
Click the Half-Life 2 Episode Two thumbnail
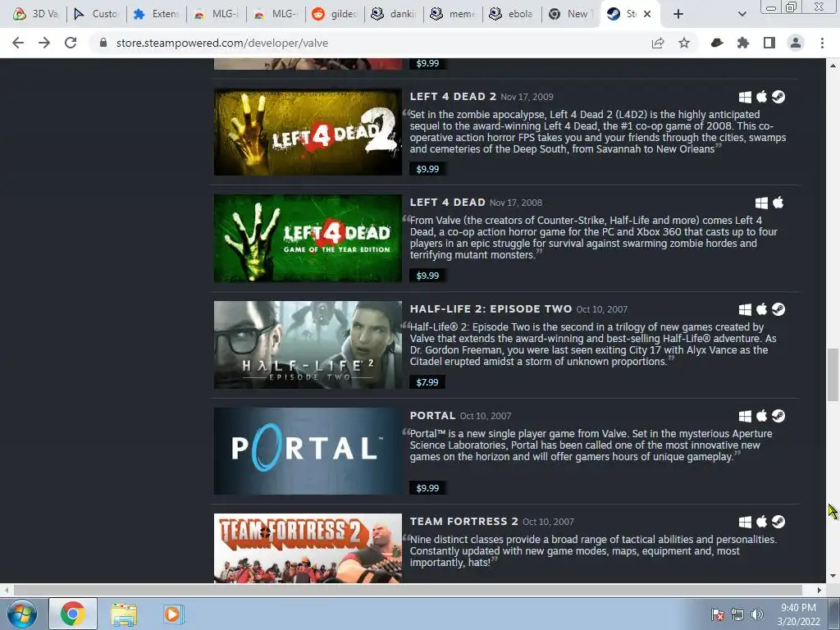(x=308, y=345)
